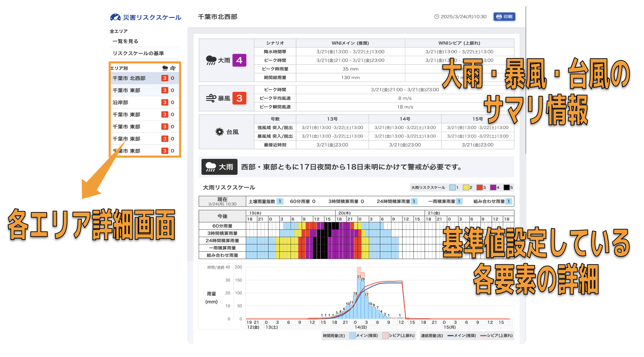Click the purple level 4 rain badge
The image size is (644, 357).
tap(239, 60)
